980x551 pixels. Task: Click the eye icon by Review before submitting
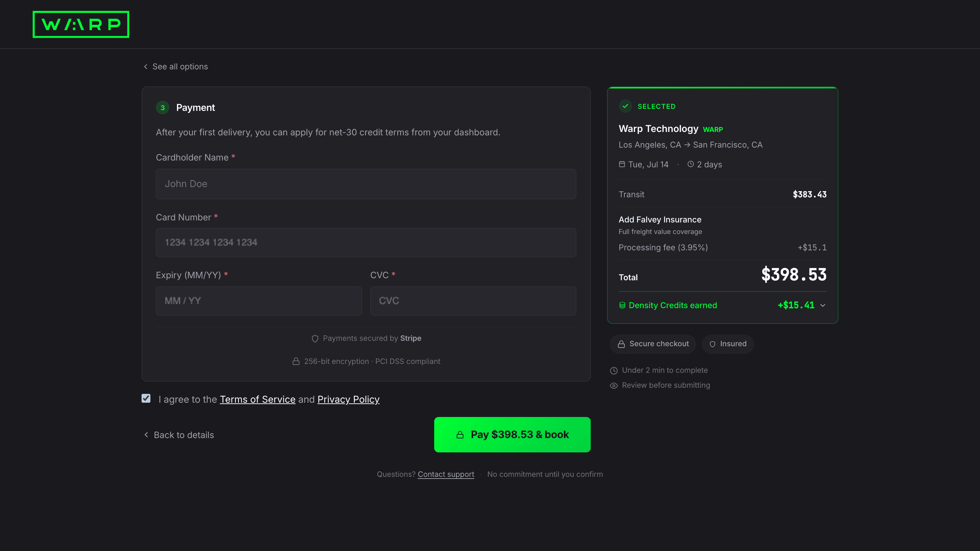pyautogui.click(x=614, y=386)
